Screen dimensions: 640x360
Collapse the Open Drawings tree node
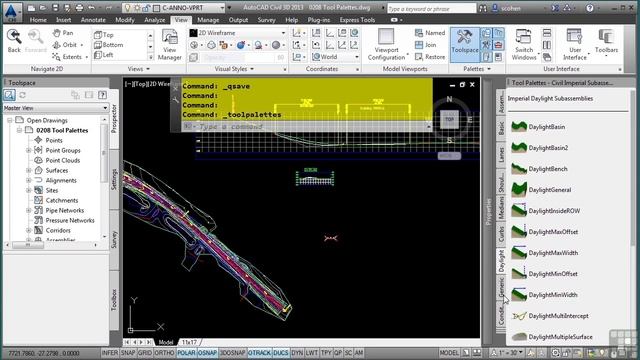point(9,120)
